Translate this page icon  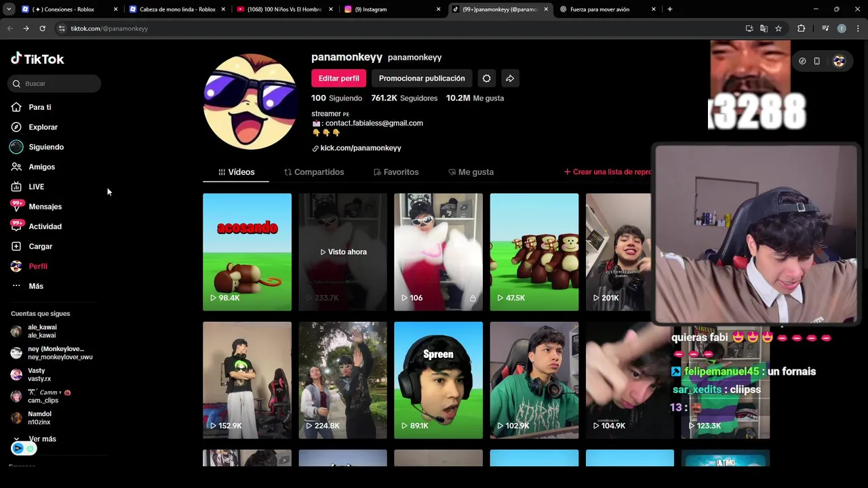coord(764,28)
